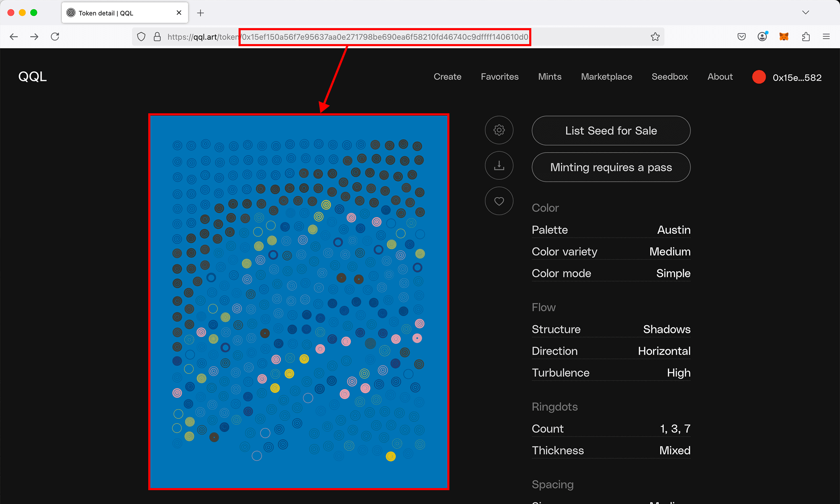Click the download artwork icon
This screenshot has width=840, height=504.
click(x=499, y=166)
